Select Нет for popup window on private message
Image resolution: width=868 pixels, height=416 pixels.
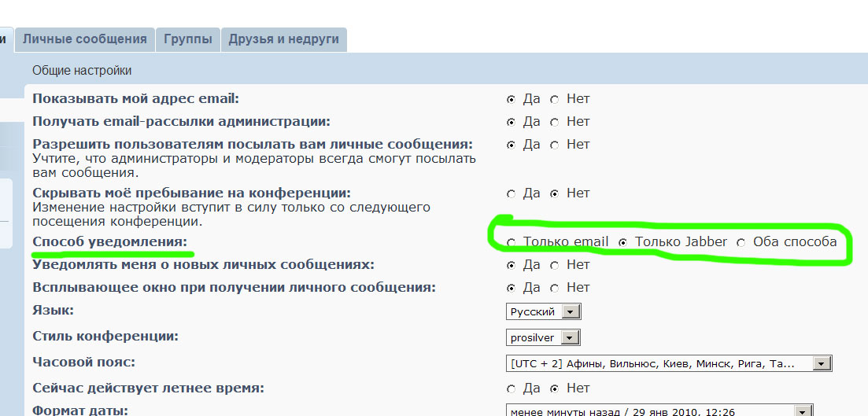555,289
